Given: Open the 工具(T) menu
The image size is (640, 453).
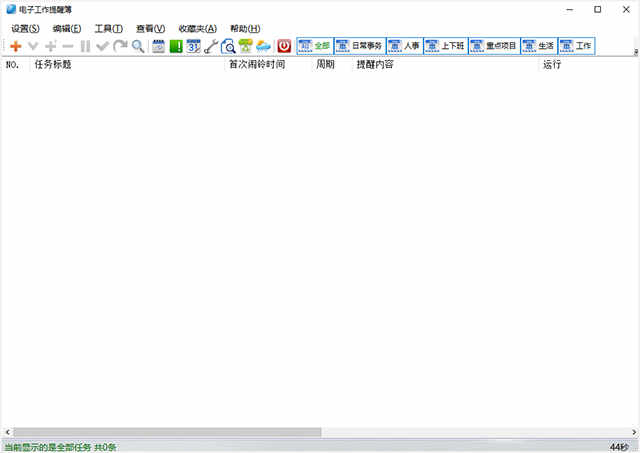Looking at the screenshot, I should [108, 28].
